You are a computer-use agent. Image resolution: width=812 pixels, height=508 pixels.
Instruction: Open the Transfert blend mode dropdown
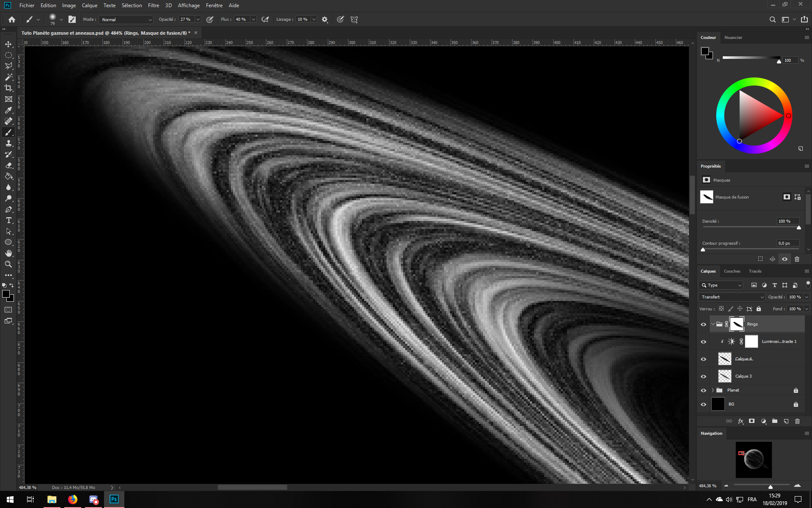click(732, 297)
